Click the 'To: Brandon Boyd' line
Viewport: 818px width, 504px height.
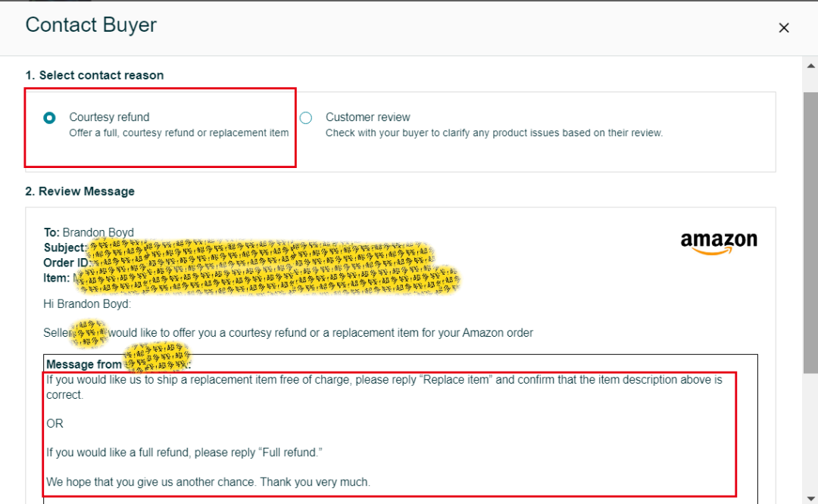coord(89,232)
